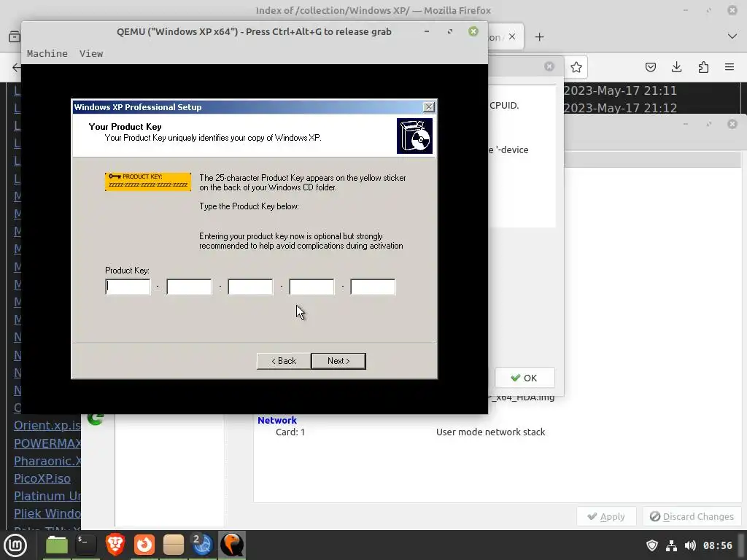The height and width of the screenshot is (560, 747).
Task: Open the PicoXP.iso link
Action: click(42, 478)
